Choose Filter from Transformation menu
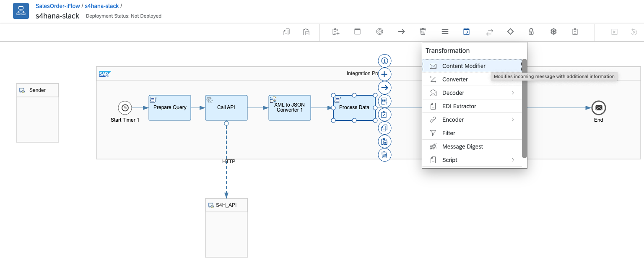Image resolution: width=644 pixels, height=261 pixels. pyautogui.click(x=472, y=133)
